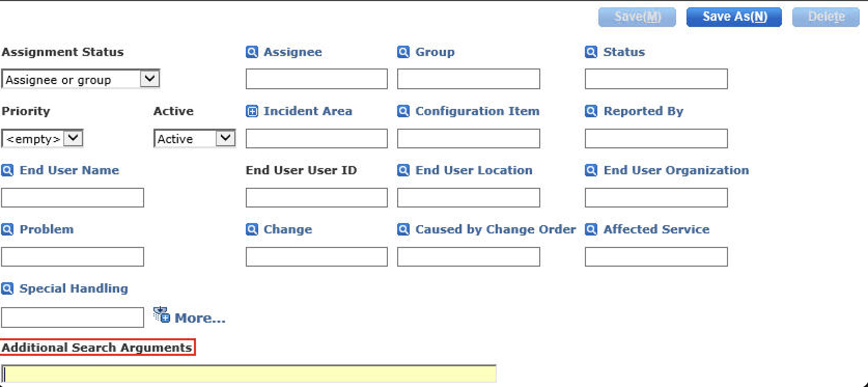The image size is (868, 387).
Task: Expand the Priority dropdown list
Action: [73, 138]
